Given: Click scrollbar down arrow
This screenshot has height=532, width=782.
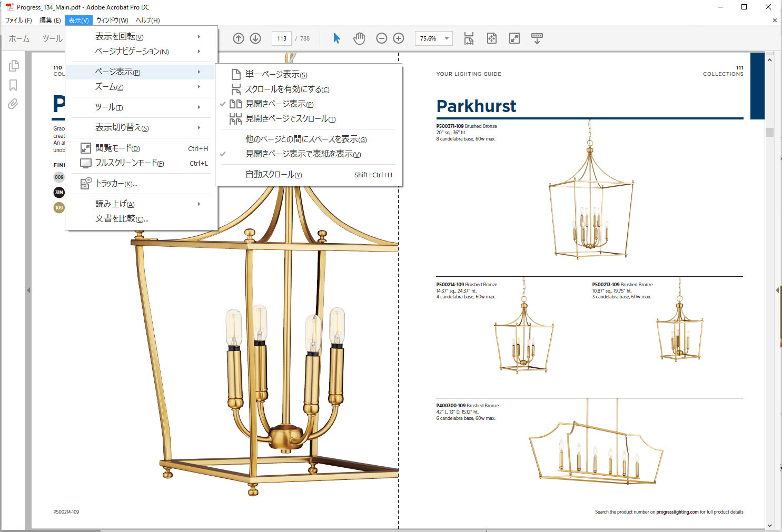Looking at the screenshot, I should tap(769, 525).
